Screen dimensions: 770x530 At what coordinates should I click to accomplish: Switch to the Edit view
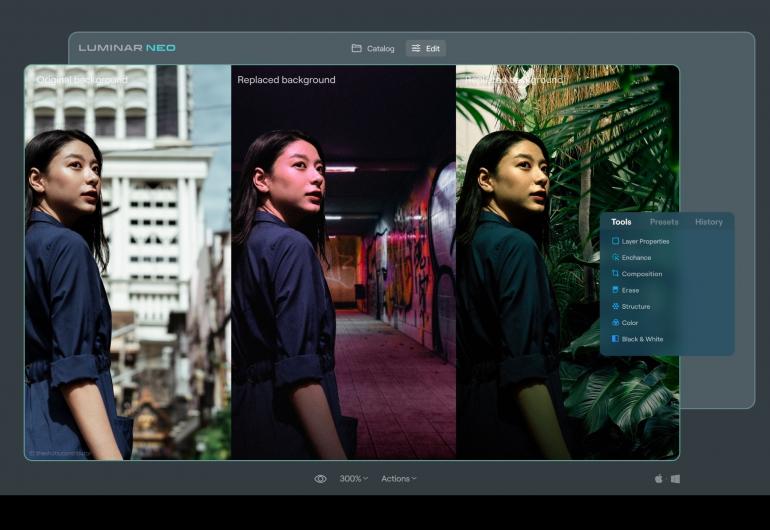click(x=425, y=48)
